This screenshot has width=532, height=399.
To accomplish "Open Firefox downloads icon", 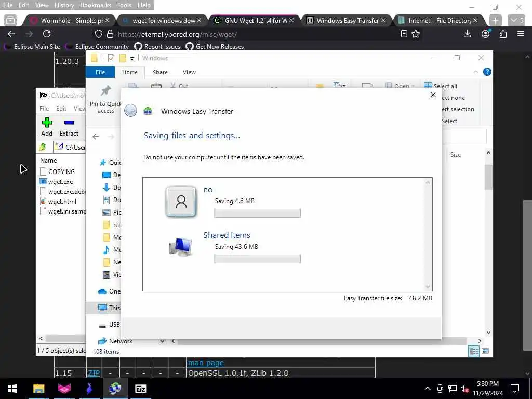I will point(468,34).
